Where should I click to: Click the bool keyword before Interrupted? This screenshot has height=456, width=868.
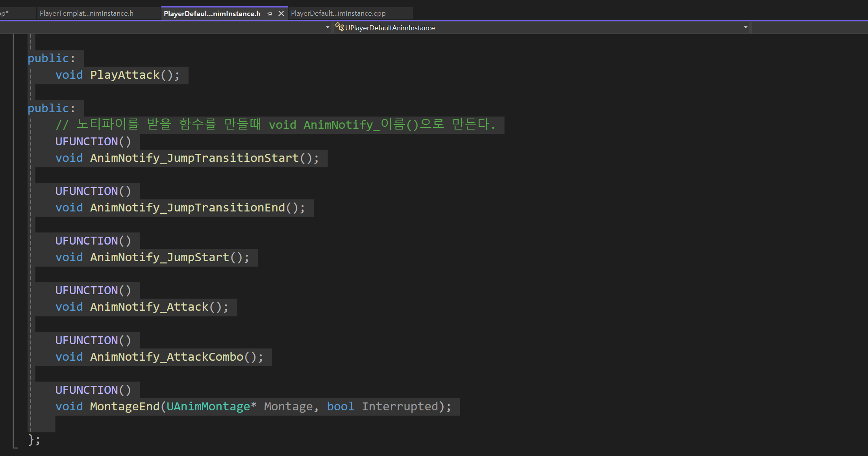click(x=341, y=406)
